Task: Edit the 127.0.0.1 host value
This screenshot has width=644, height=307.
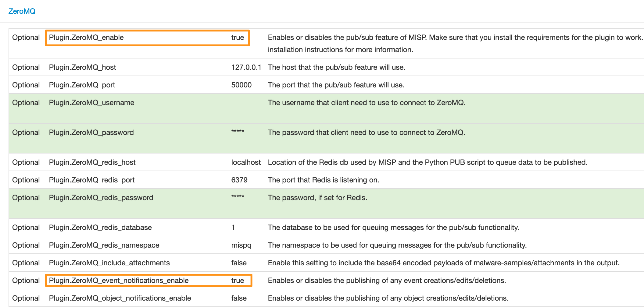Action: (246, 67)
